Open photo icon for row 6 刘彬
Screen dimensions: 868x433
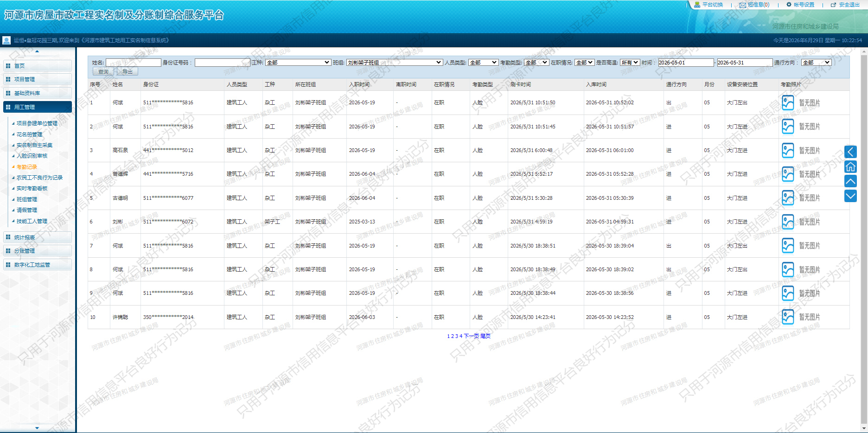788,222
